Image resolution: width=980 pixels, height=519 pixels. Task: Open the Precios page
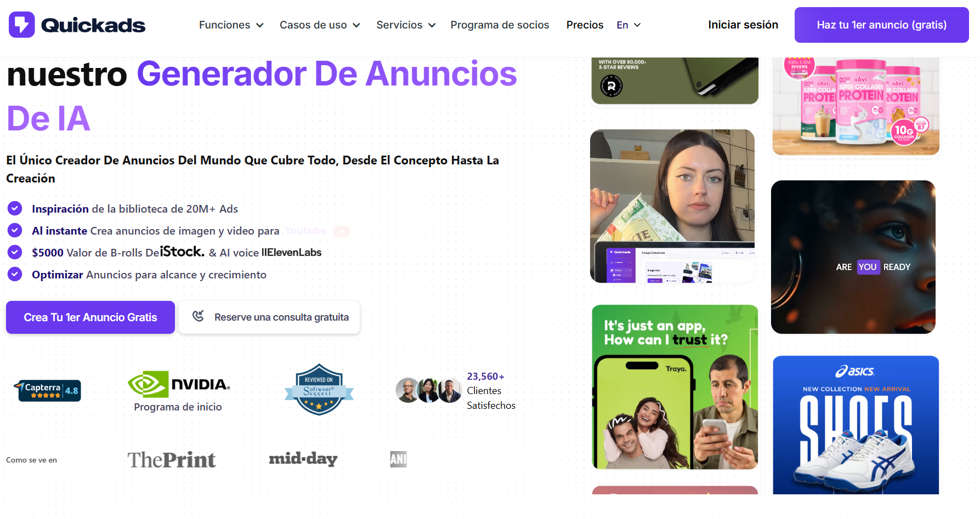tap(585, 25)
